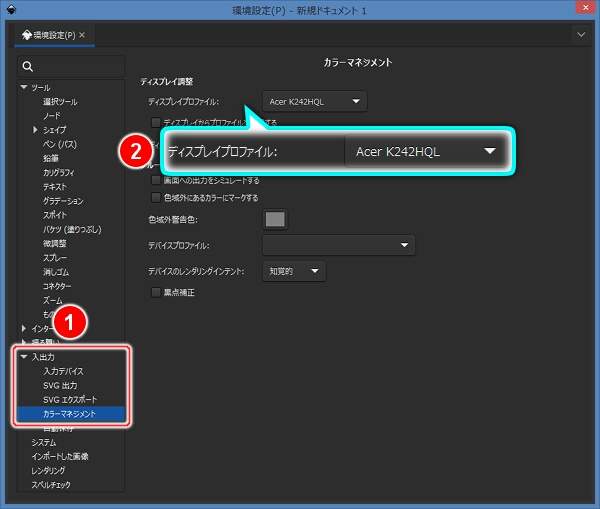
Task: Enable 画面への出力をシミュレートする checkbox
Action: 155,181
